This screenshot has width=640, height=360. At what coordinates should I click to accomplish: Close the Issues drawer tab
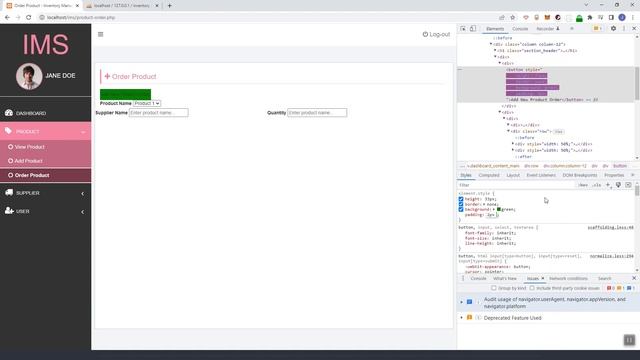coord(542,278)
